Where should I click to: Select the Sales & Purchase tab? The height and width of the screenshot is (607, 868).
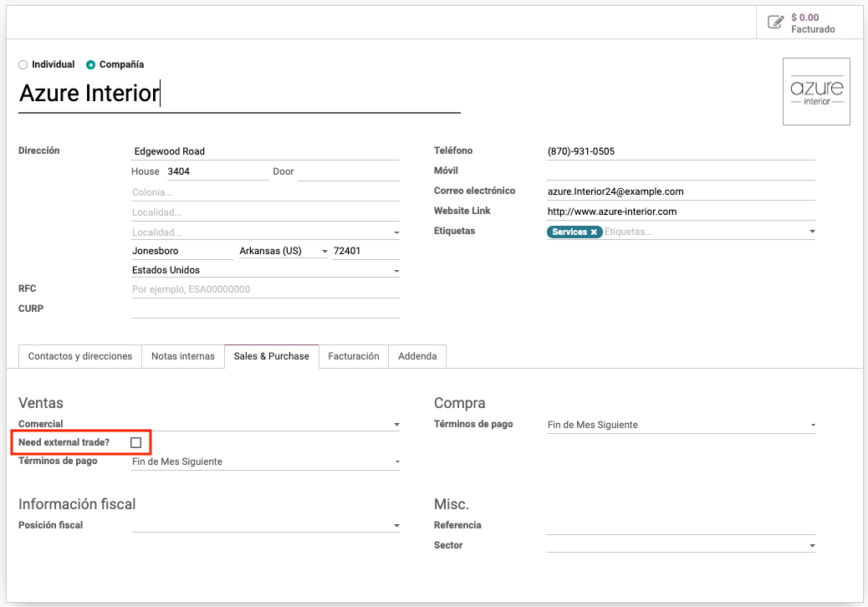point(271,356)
